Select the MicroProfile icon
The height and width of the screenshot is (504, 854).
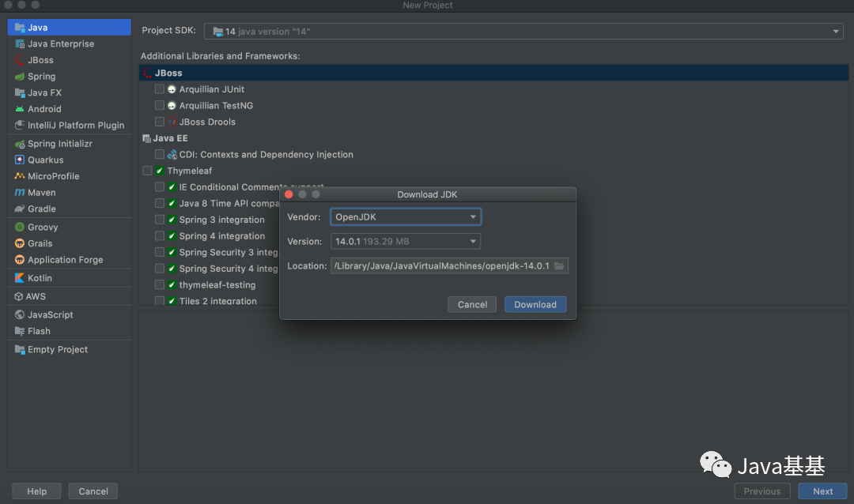point(20,176)
